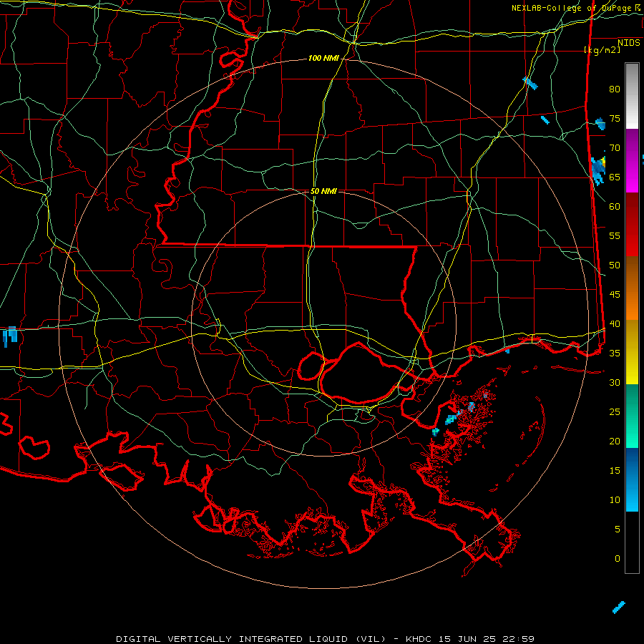
Task: Click the 50 value on the scale
Action: click(615, 265)
